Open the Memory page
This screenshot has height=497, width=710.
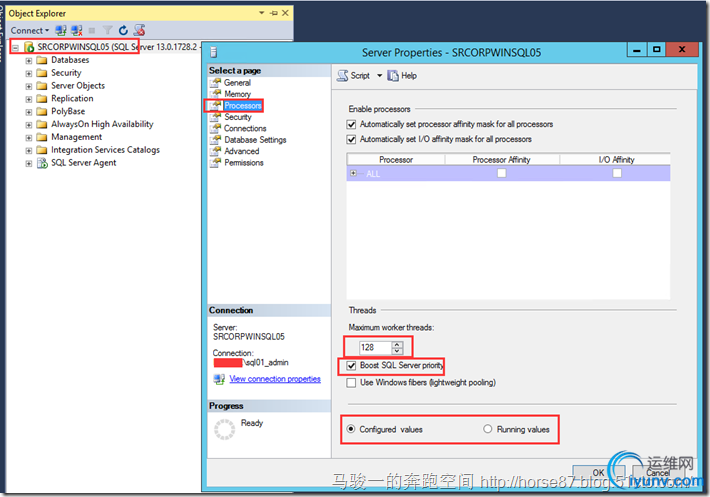237,94
